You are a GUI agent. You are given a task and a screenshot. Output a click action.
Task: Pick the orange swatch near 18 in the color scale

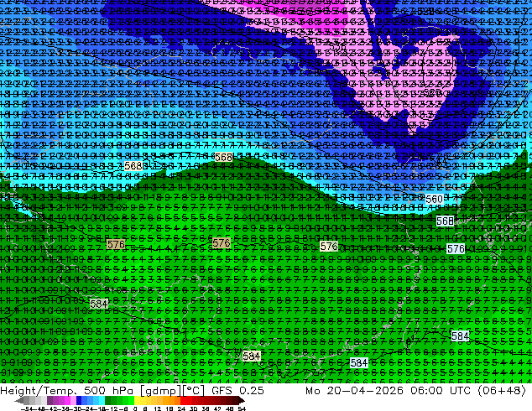coord(172,400)
